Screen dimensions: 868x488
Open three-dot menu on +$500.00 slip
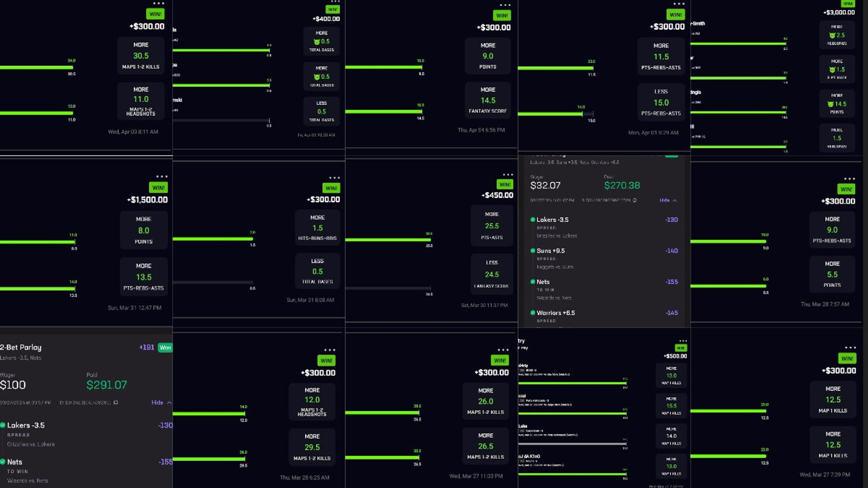click(x=683, y=341)
